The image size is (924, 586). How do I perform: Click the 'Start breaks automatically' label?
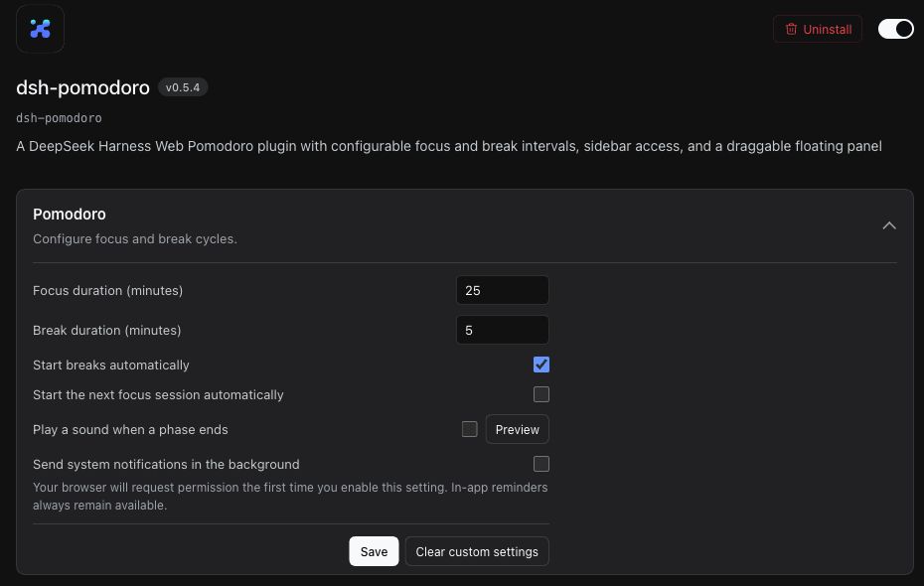click(x=111, y=366)
